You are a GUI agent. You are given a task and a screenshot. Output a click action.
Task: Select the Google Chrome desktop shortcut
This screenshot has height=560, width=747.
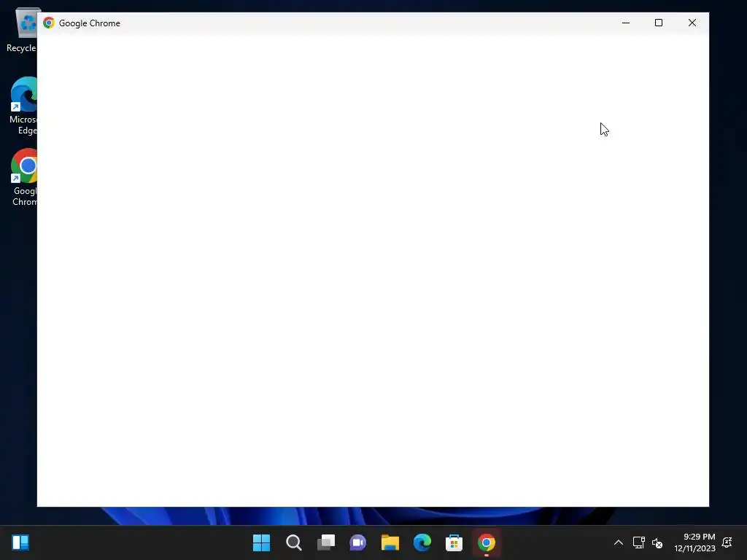[24, 178]
